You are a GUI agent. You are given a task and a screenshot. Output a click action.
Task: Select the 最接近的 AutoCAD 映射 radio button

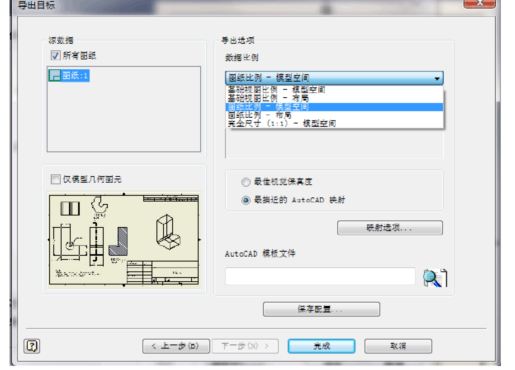(246, 200)
